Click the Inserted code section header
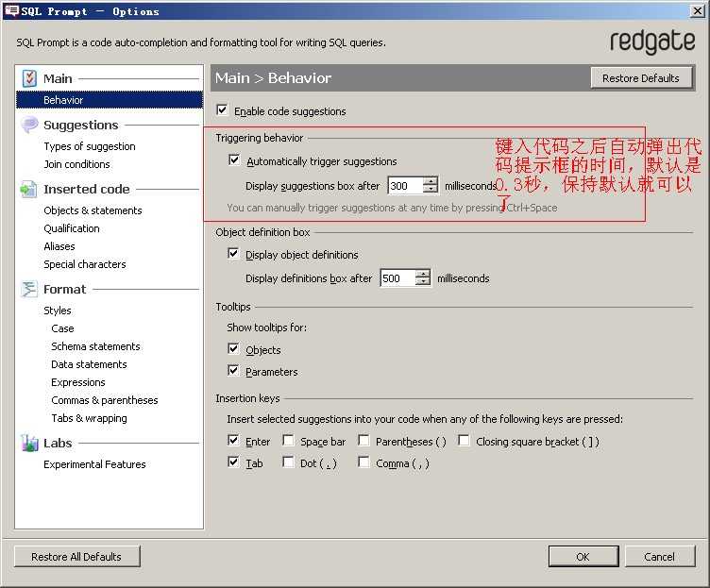 click(87, 189)
